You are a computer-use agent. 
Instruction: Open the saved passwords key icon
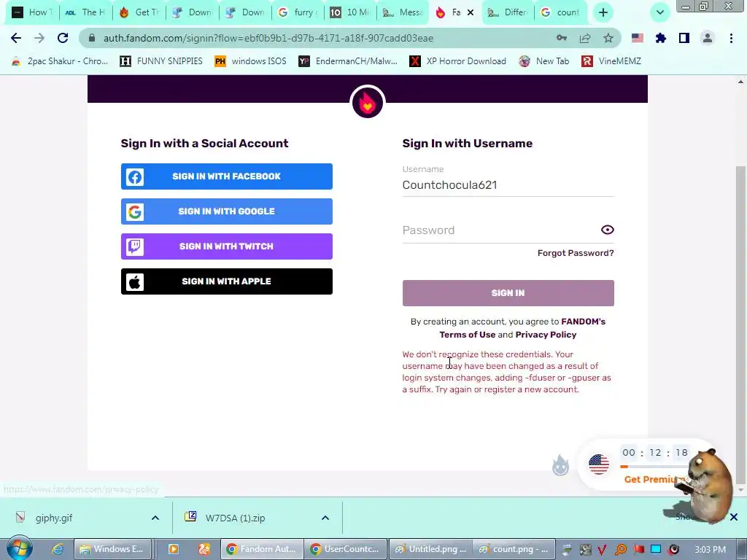(x=562, y=38)
